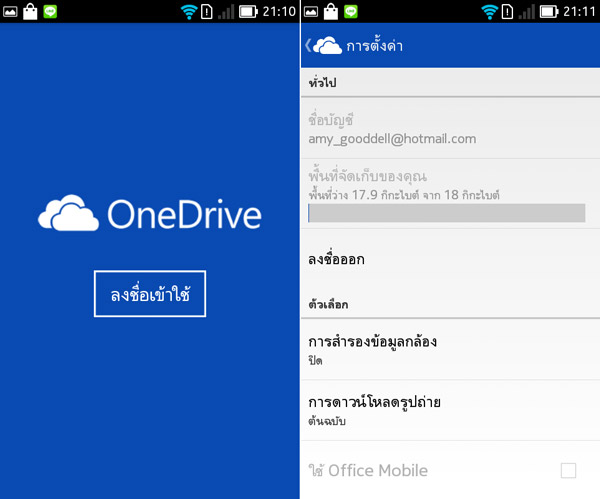This screenshot has height=499, width=600.
Task: Tap the back chevron in settings header
Action: coord(308,46)
